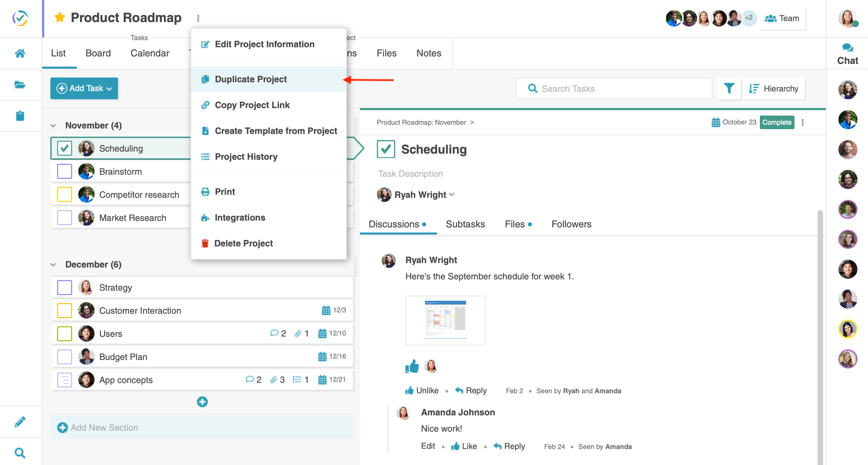
Task: Click the Complete button
Action: pos(777,122)
